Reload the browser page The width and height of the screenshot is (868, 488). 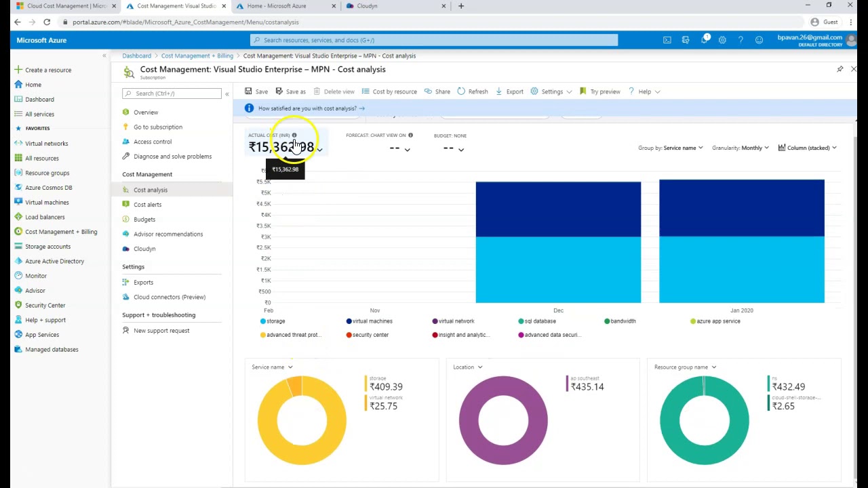47,22
